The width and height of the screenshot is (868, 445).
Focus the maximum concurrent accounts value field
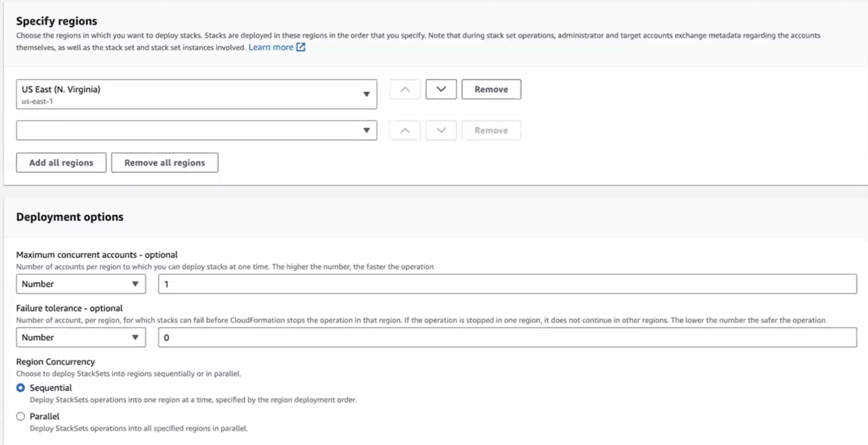(508, 284)
